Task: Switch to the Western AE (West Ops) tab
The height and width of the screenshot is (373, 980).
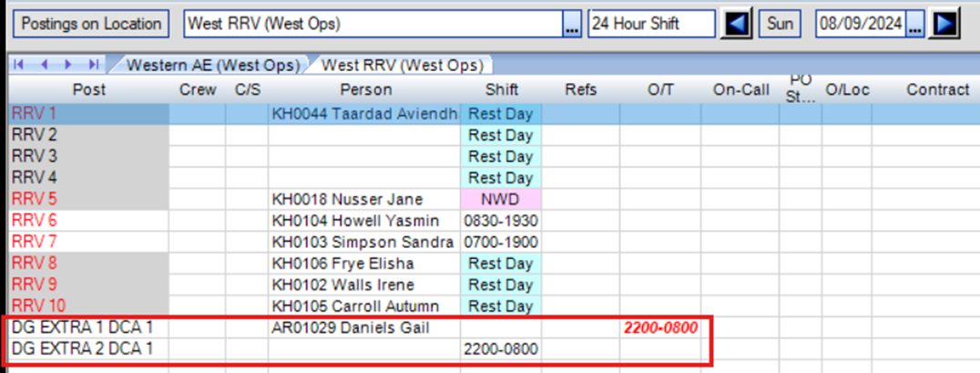Action: pos(212,66)
